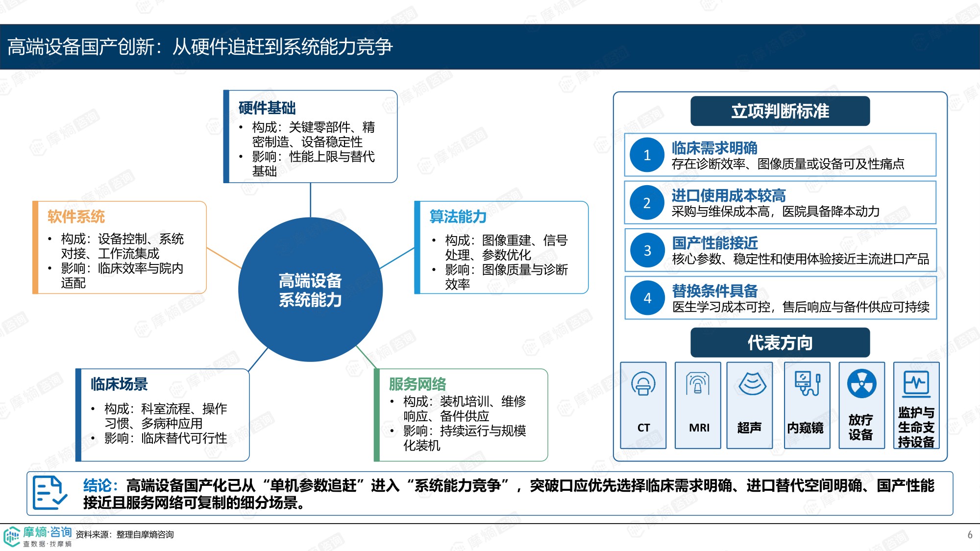Click bullet 构成：关键零部件、精密制造、设备稳定性
This screenshot has width=980, height=551.
tap(314, 135)
